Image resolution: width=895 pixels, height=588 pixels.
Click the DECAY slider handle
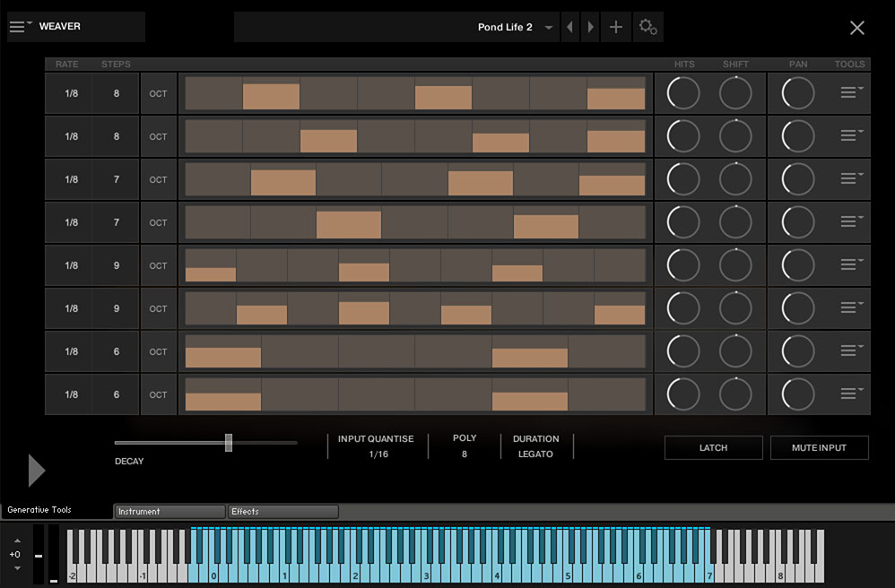coord(229,442)
